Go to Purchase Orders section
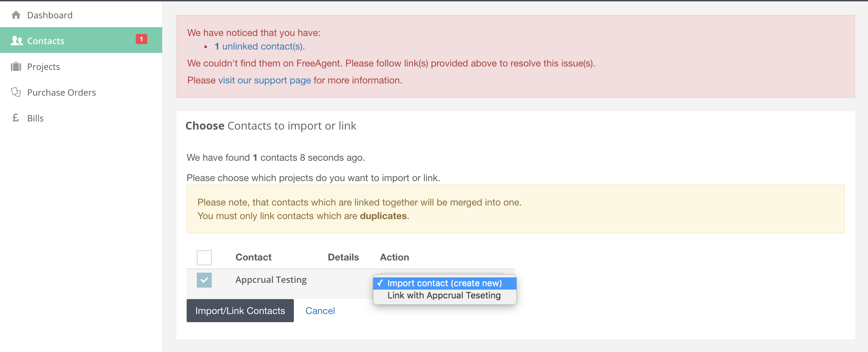This screenshot has height=352, width=868. pos(61,93)
